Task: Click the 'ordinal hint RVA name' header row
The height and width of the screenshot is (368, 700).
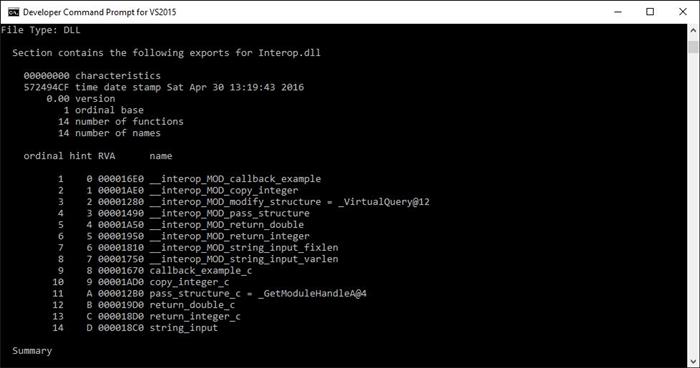Action: [x=98, y=156]
